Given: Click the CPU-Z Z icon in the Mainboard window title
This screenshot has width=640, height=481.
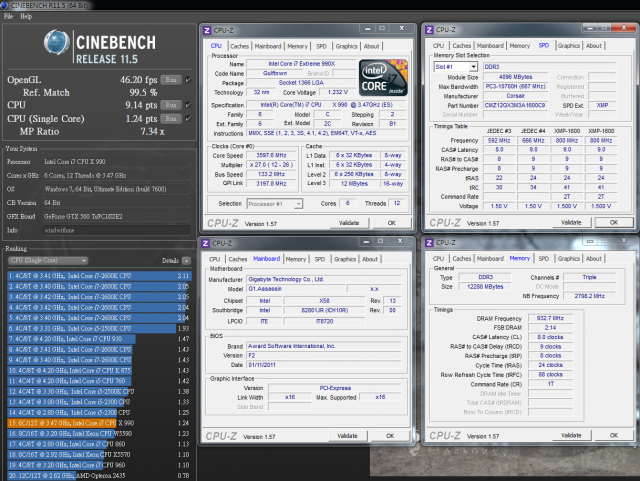Looking at the screenshot, I should (205, 243).
